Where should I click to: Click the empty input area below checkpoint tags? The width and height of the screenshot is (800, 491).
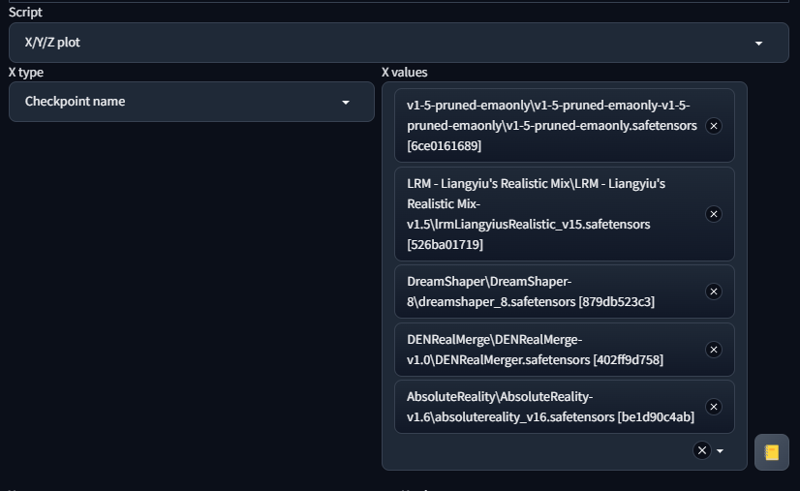541,451
